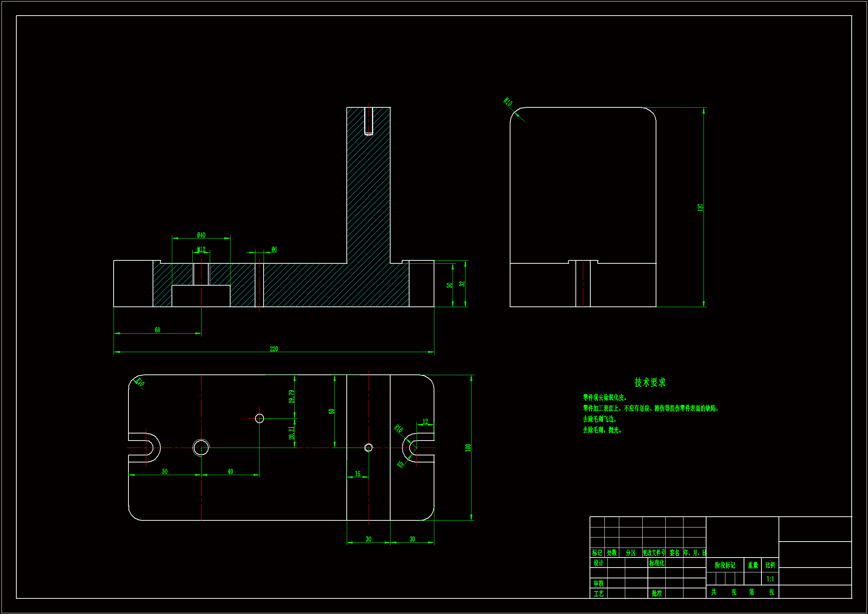Click the 技术要求 heading text
Image resolution: width=868 pixels, height=614 pixels.
point(650,383)
